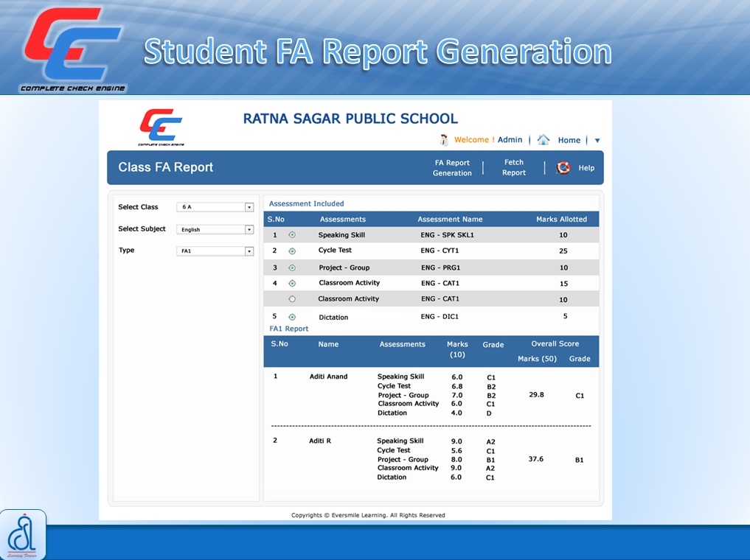This screenshot has height=560, width=750.
Task: Click the Assessment Name column header
Action: pos(450,220)
